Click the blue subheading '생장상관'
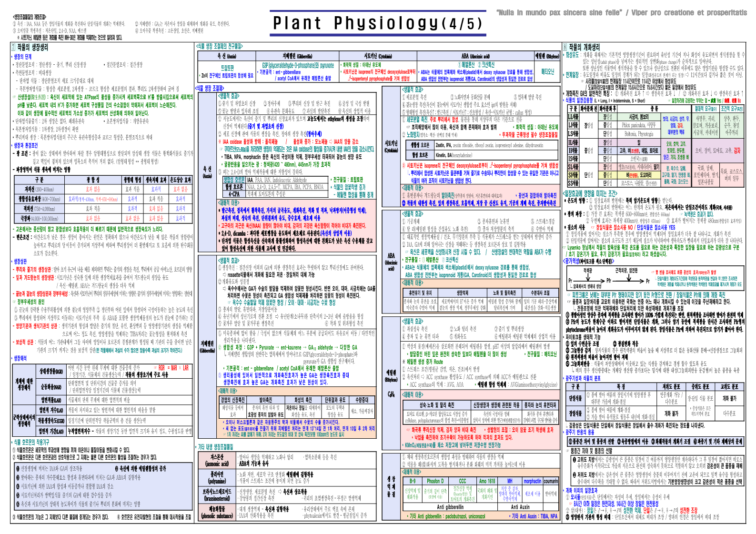The image size is (756, 534). coord(20,262)
